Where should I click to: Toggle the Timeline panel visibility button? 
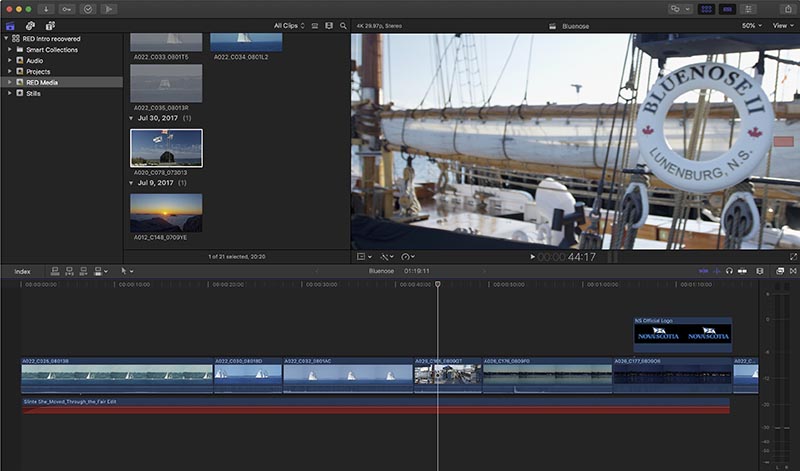[x=728, y=9]
